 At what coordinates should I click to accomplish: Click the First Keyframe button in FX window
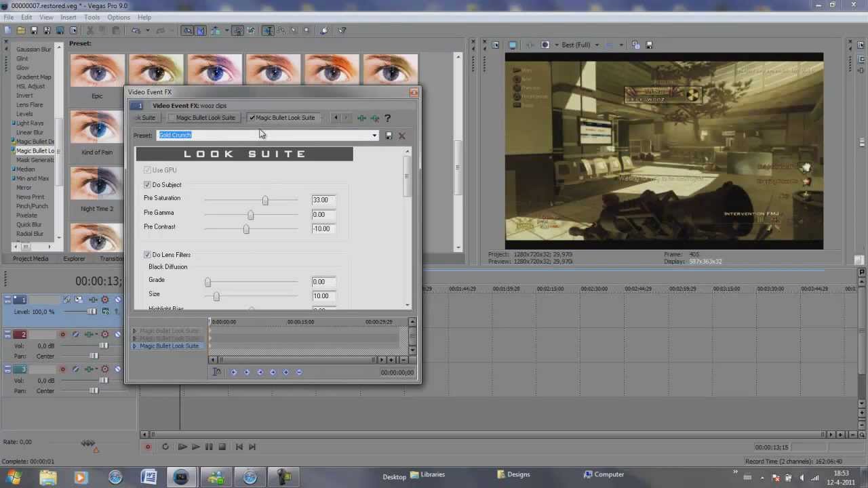(233, 372)
